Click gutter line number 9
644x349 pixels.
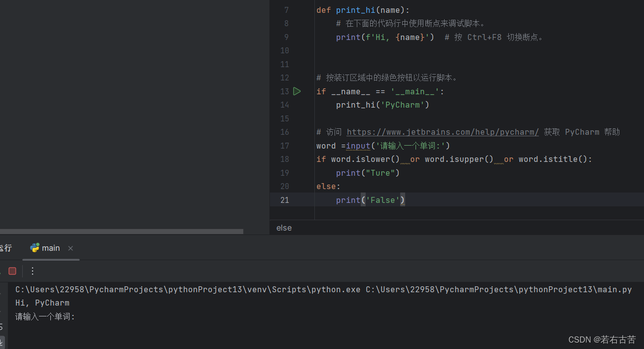click(287, 37)
